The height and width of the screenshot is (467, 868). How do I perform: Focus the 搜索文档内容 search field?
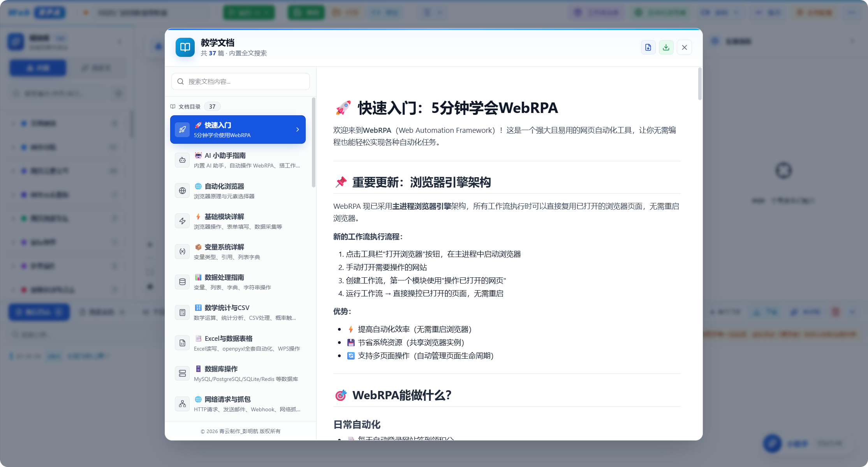[241, 81]
